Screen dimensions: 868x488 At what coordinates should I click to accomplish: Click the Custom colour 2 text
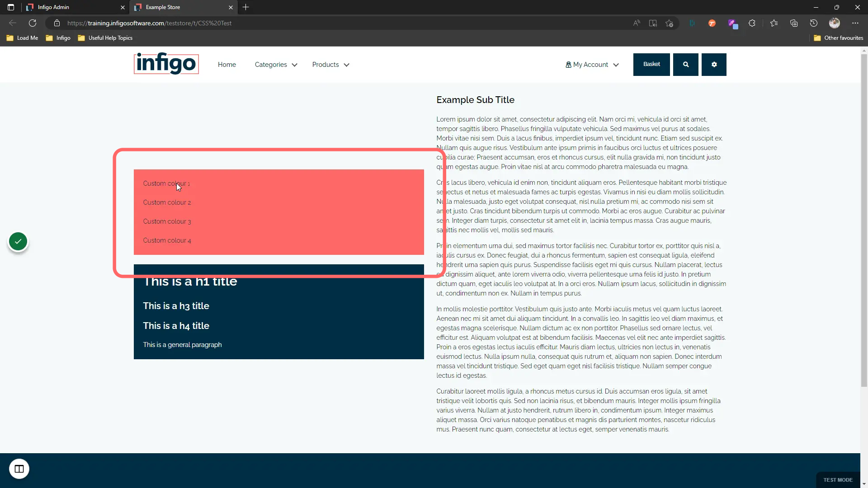coord(167,202)
